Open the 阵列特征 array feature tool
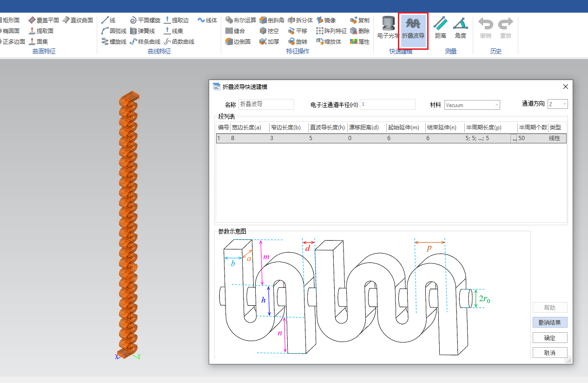 coord(331,31)
